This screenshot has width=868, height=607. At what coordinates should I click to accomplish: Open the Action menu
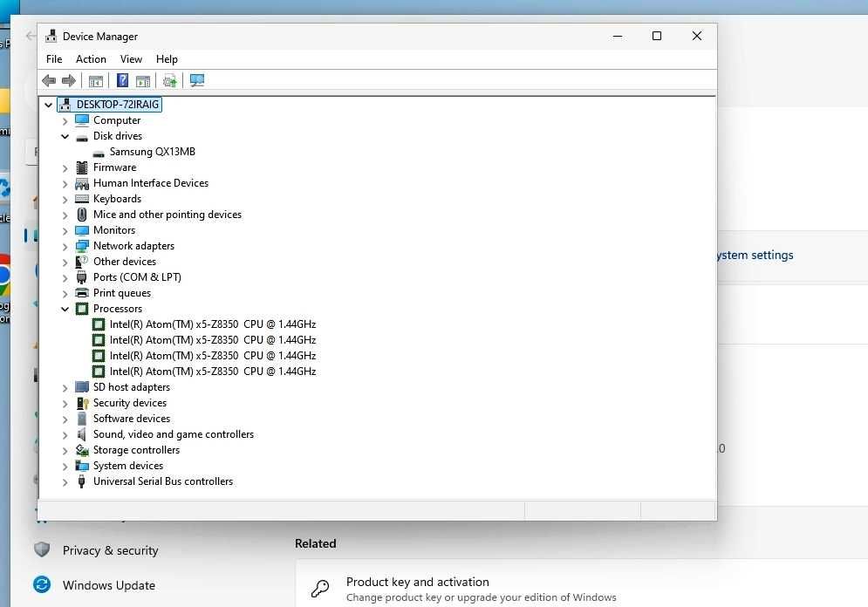coord(91,59)
